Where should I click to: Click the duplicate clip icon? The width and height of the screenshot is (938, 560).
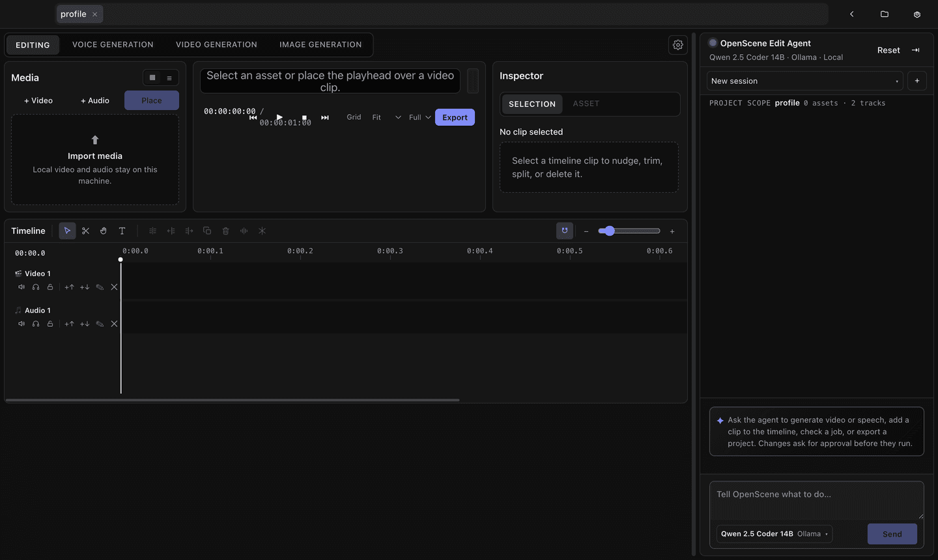pos(207,231)
